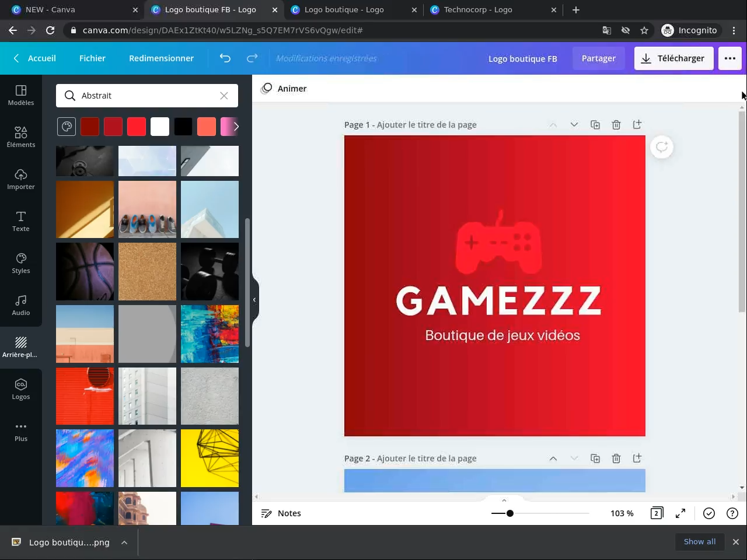Open the Audio panel
The image size is (747, 560).
point(21,305)
